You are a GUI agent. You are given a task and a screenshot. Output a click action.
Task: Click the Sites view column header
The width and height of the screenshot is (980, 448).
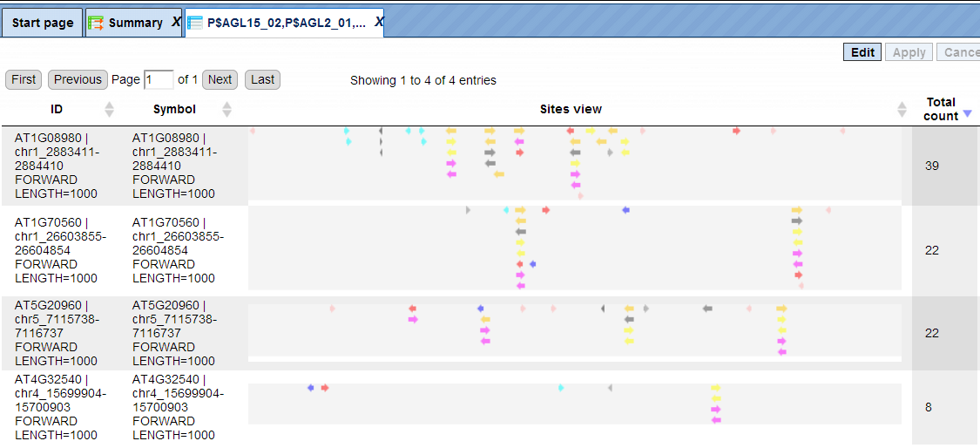click(571, 110)
